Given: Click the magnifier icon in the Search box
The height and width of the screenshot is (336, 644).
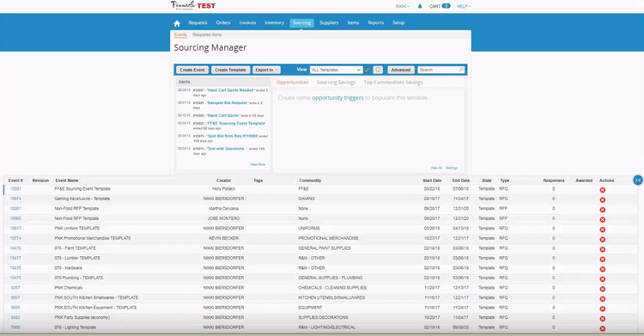Looking at the screenshot, I should [461, 70].
